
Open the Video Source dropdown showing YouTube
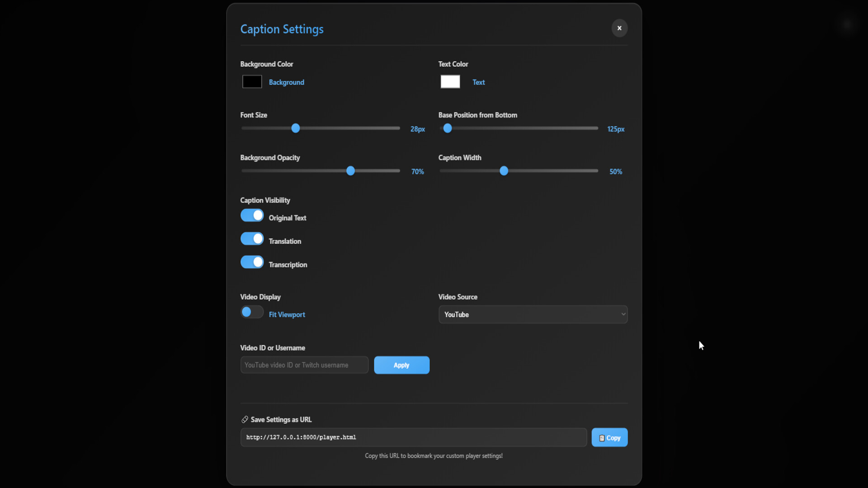533,314
